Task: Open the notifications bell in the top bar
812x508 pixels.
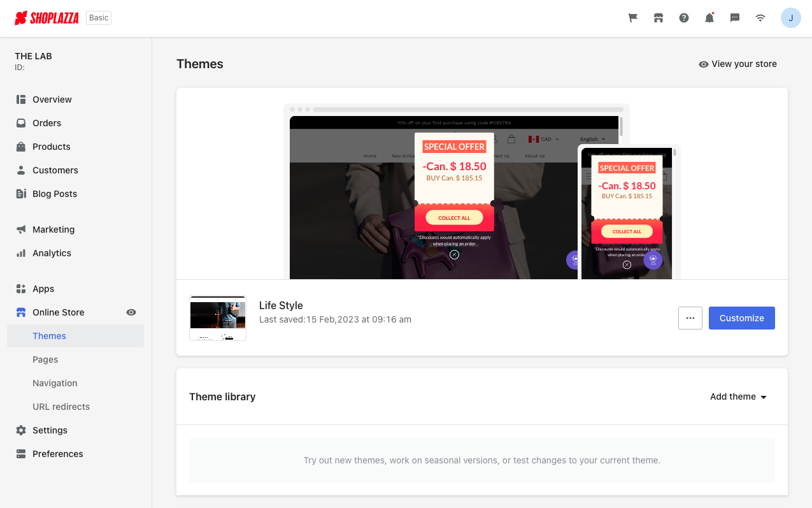Action: tap(709, 18)
